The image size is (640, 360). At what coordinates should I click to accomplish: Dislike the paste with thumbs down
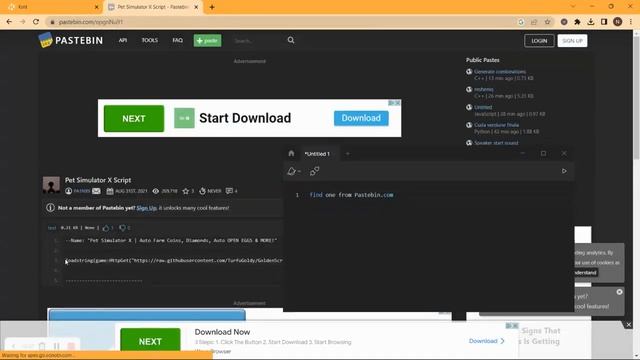(122, 228)
